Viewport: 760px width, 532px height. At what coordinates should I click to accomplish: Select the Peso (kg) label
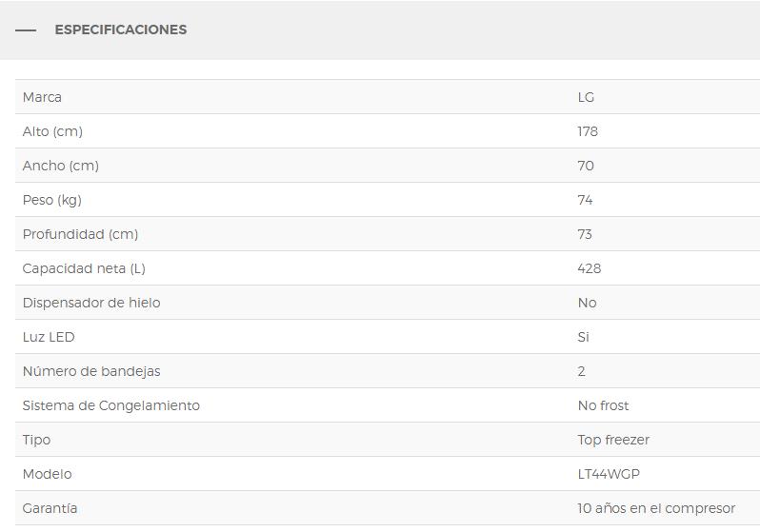coord(51,200)
